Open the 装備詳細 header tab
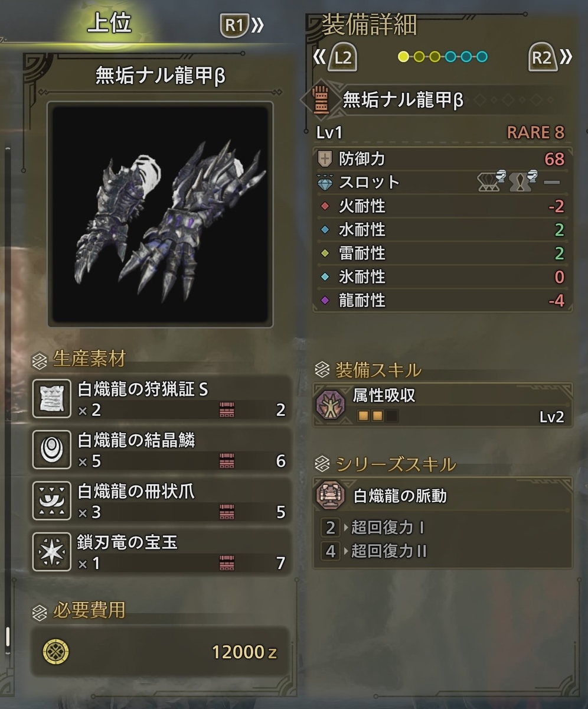The width and height of the screenshot is (588, 709). click(370, 25)
